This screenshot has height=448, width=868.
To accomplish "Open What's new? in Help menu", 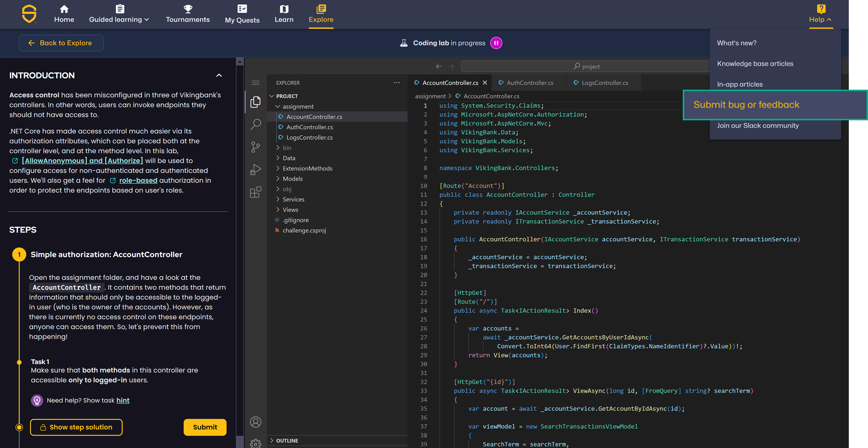I will (737, 43).
